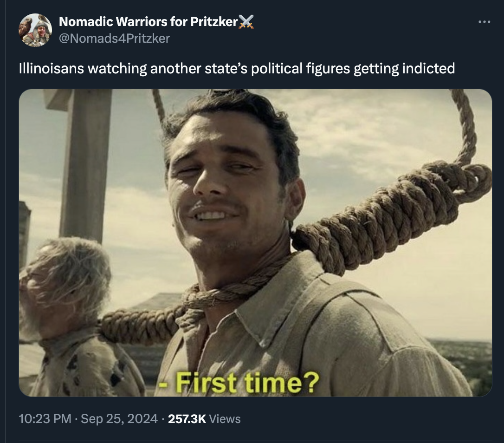Image resolution: width=504 pixels, height=443 pixels.
Task: Open the three-dot more options menu
Action: [x=484, y=22]
